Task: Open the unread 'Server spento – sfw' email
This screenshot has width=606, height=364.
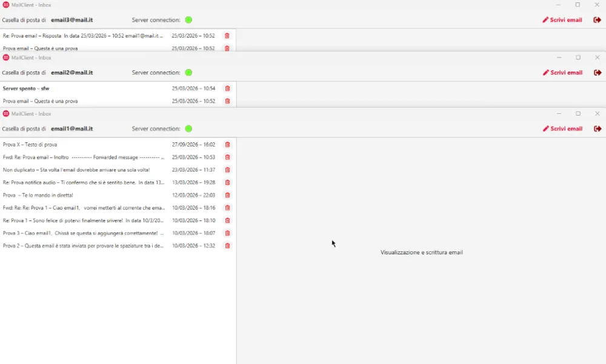Action: tap(118, 88)
